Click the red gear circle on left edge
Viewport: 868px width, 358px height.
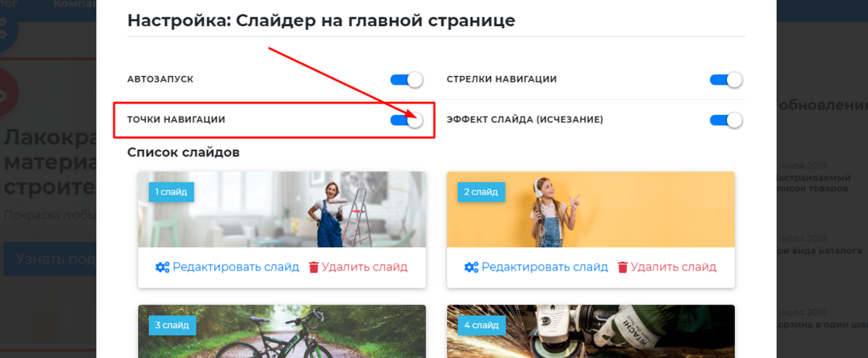click(7, 94)
